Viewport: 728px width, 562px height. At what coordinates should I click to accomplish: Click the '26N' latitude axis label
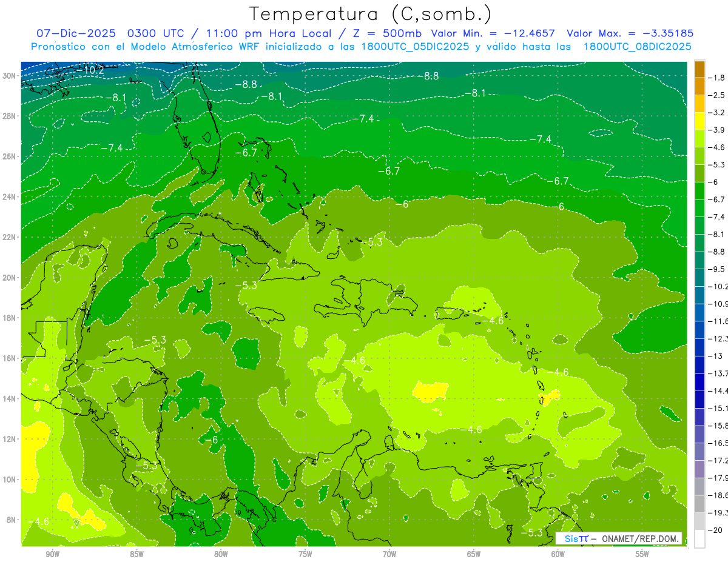pos(10,156)
